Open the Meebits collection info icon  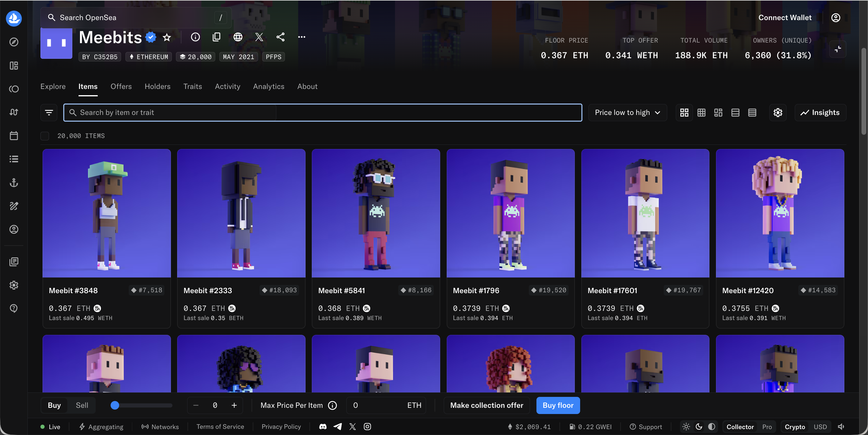point(195,37)
